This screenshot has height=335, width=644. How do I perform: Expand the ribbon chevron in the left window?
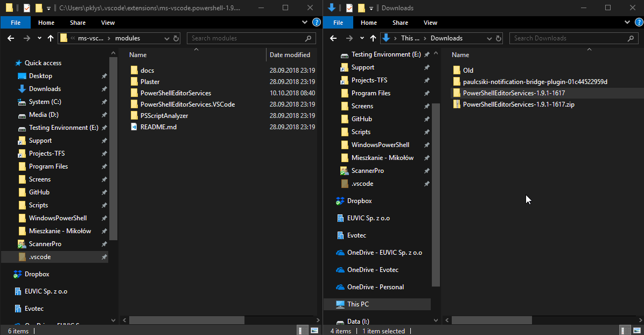(305, 22)
